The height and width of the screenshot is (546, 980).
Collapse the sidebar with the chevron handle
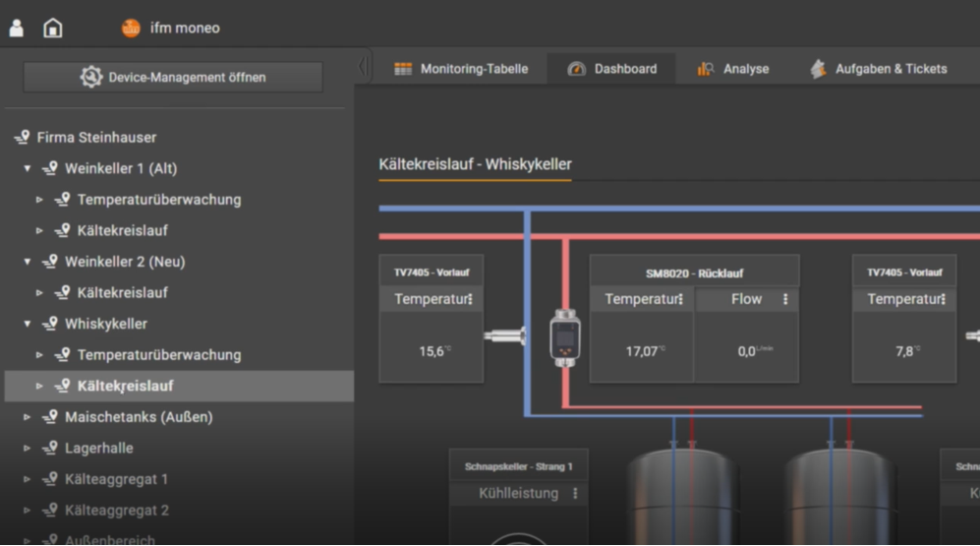pyautogui.click(x=363, y=66)
